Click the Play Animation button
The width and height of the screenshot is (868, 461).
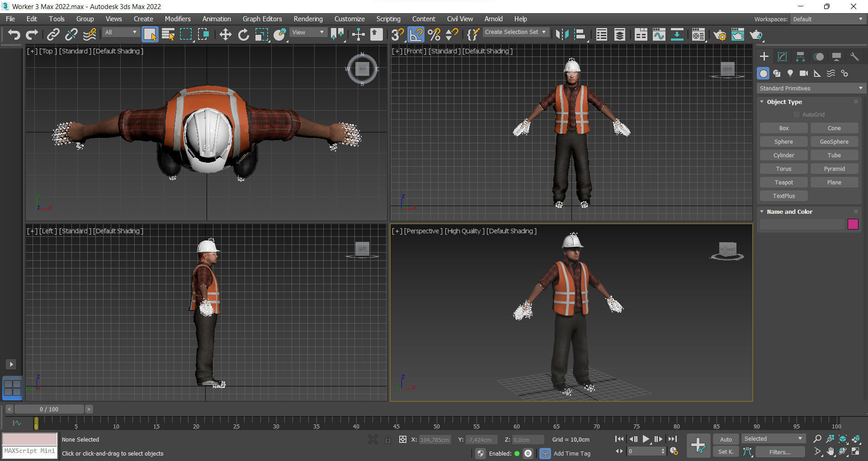[646, 439]
